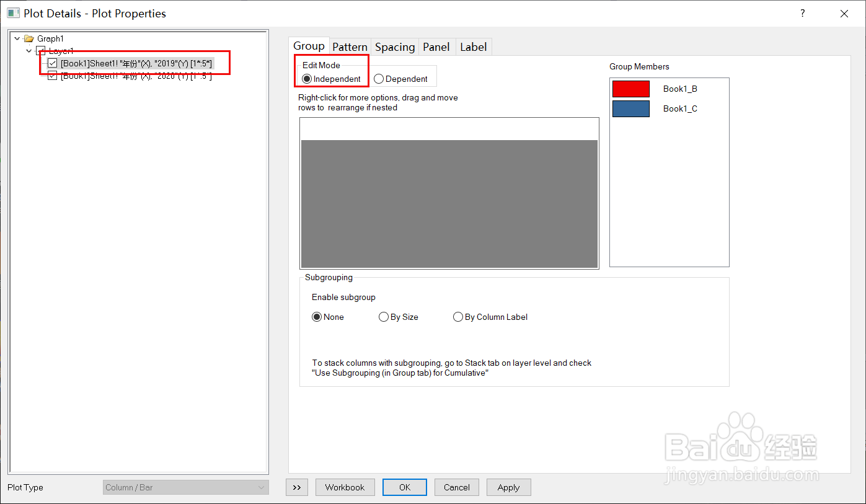Select the "2020"(Y) plot row
Image resolution: width=866 pixels, height=504 pixels.
(x=136, y=76)
